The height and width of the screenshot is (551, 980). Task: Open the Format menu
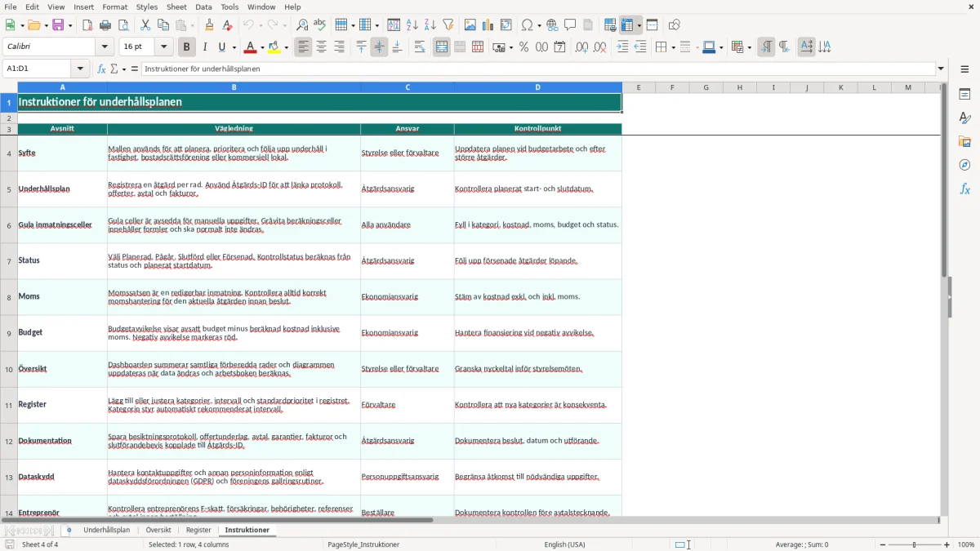click(x=114, y=7)
